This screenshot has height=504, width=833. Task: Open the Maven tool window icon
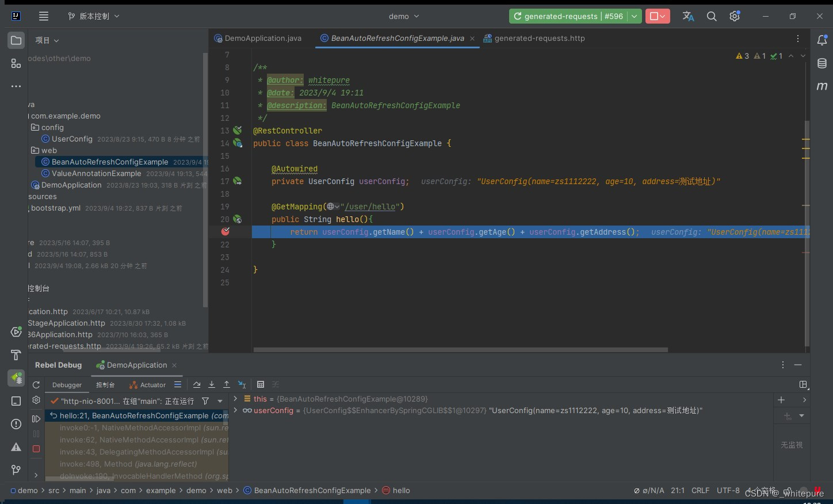tap(822, 86)
